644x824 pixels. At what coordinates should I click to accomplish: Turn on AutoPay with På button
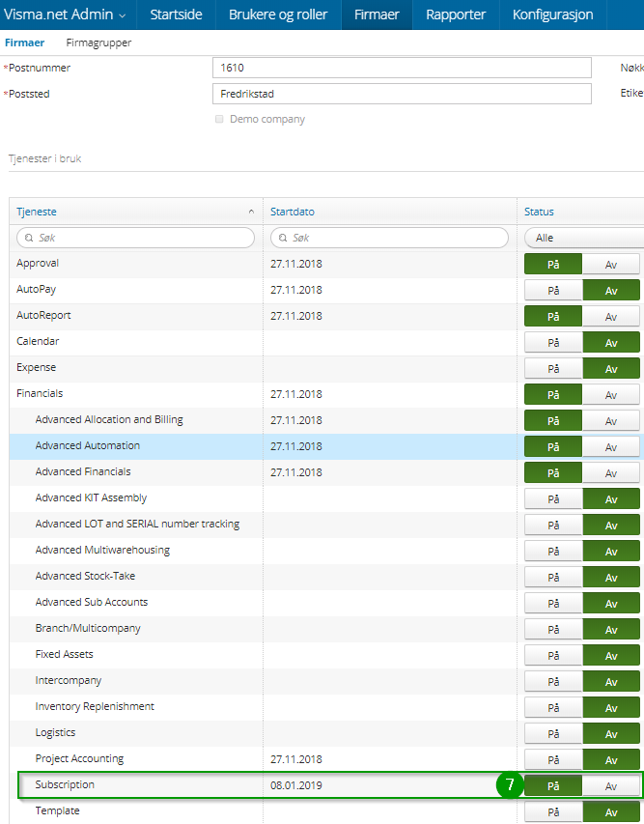click(553, 290)
